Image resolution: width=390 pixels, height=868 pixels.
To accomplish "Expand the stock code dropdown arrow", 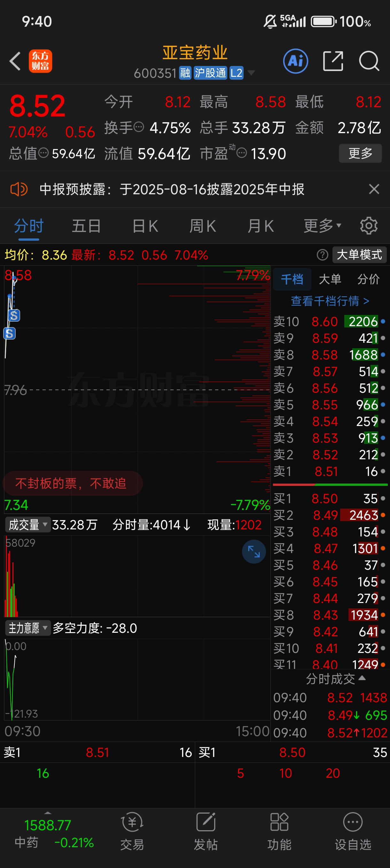I will [251, 73].
